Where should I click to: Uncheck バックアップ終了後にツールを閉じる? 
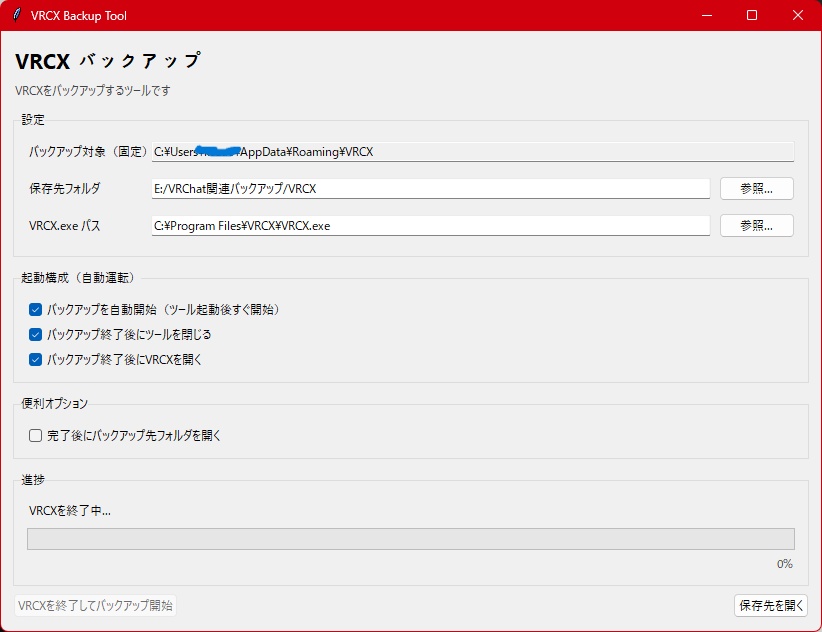[35, 335]
